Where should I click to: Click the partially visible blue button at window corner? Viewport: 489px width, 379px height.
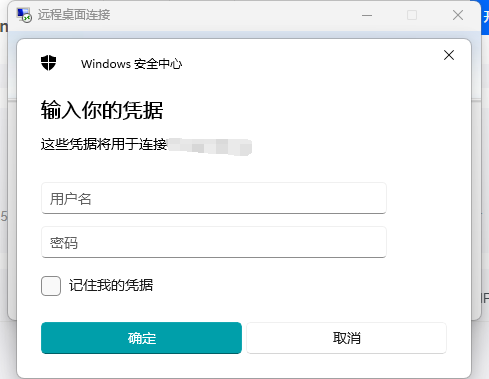[485, 17]
